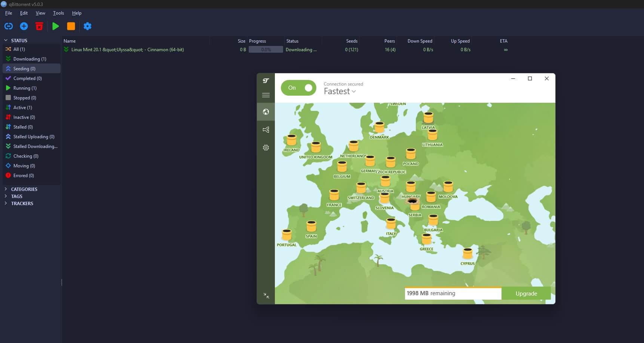This screenshot has height=343, width=644.
Task: Open TunnelBear hamburger menu
Action: tap(266, 95)
